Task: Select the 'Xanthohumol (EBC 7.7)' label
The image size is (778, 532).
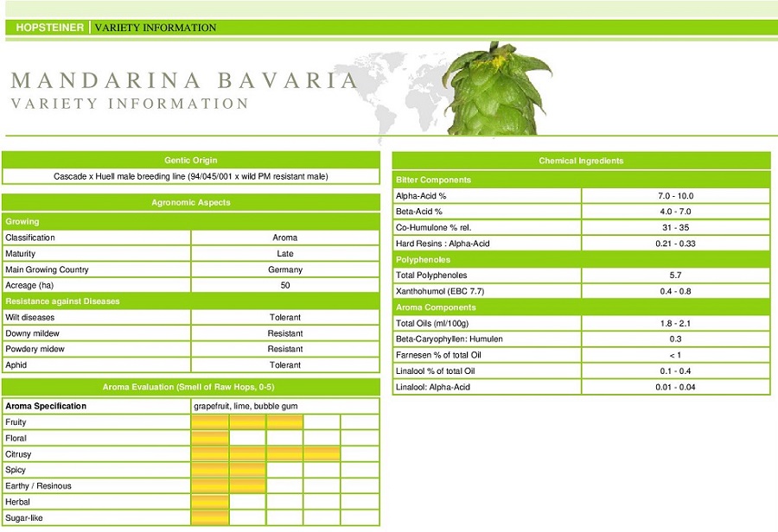Action: coord(440,291)
